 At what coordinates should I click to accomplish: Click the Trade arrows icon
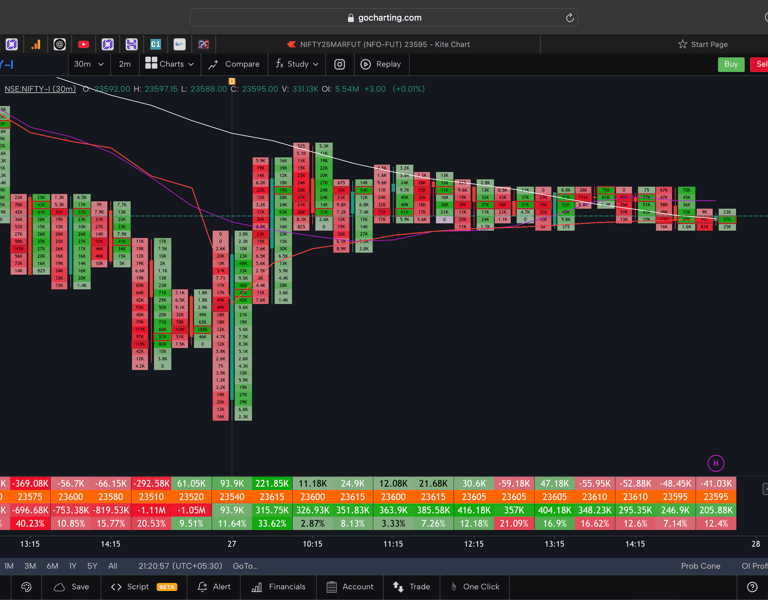(398, 587)
